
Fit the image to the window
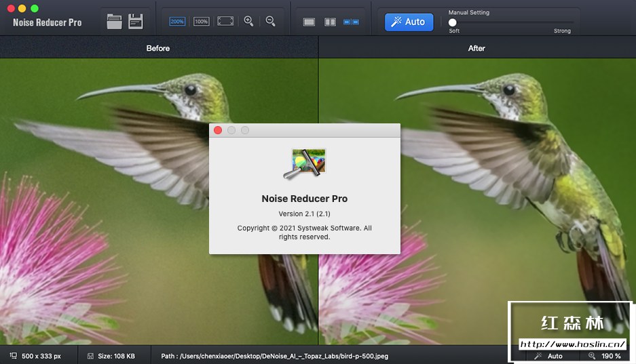225,21
